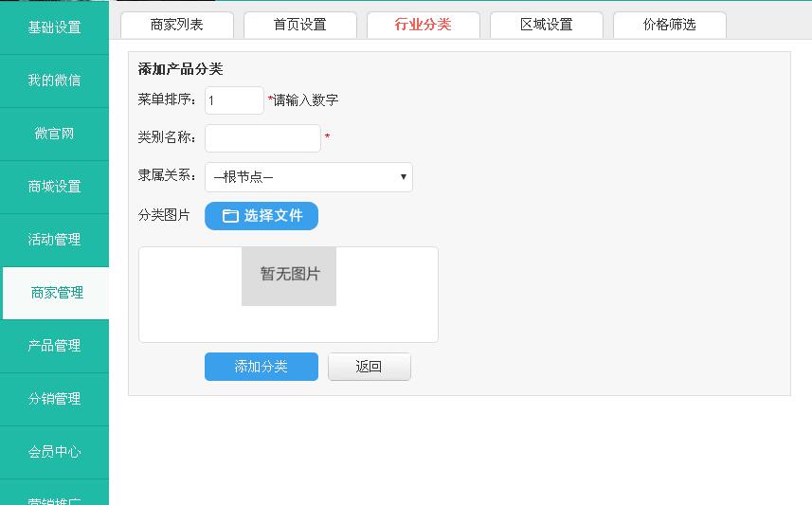Image resolution: width=812 pixels, height=505 pixels.
Task: Open 基础设置 in the sidebar
Action: pos(54,27)
